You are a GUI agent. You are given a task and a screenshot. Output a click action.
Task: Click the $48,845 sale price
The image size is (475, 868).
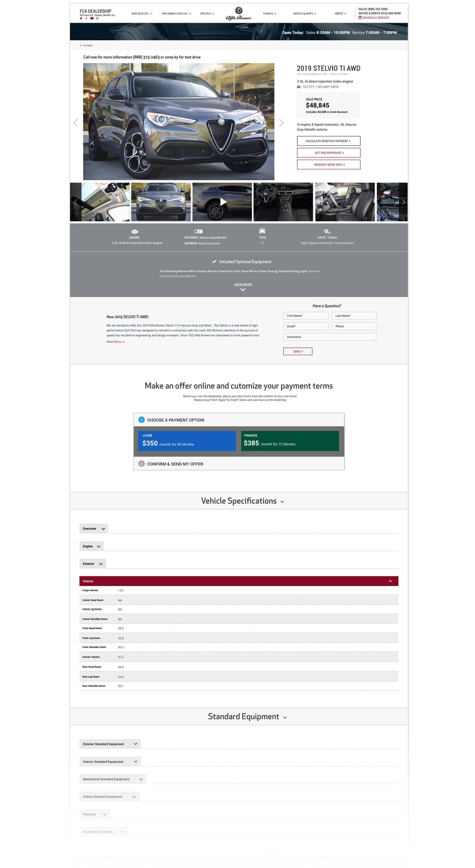[x=317, y=105]
